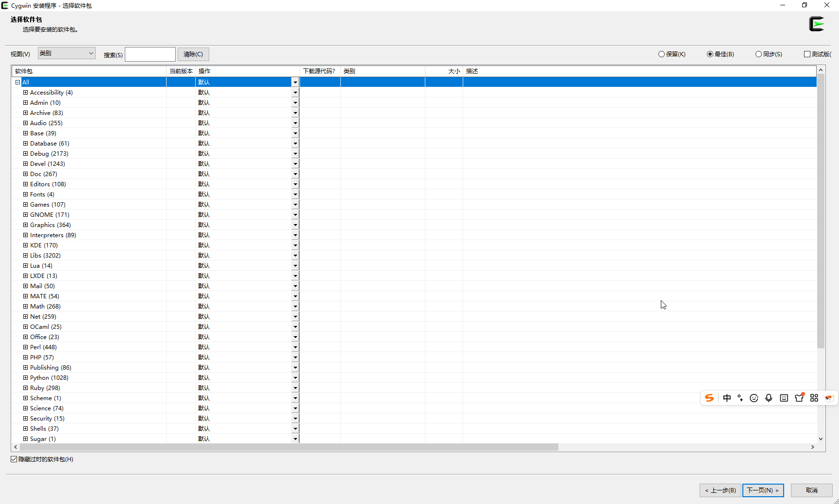Toggle the 中 Chinese input mode icon

(x=727, y=398)
